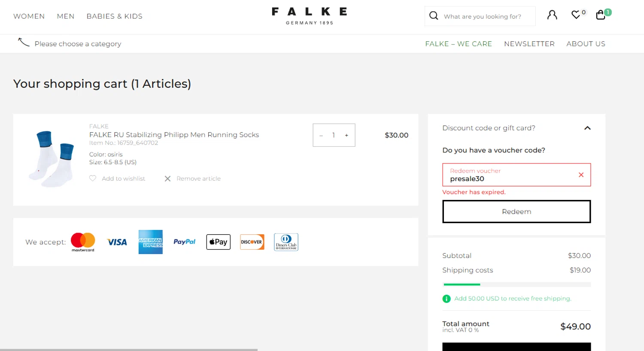Image resolution: width=644 pixels, height=351 pixels.
Task: Clear the voucher code with red X
Action: click(581, 175)
